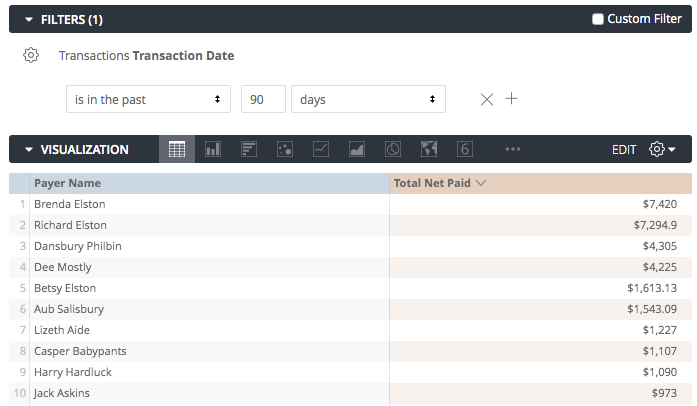Pick the pie chart visualization
Image resolution: width=697 pixels, height=406 pixels.
click(393, 149)
